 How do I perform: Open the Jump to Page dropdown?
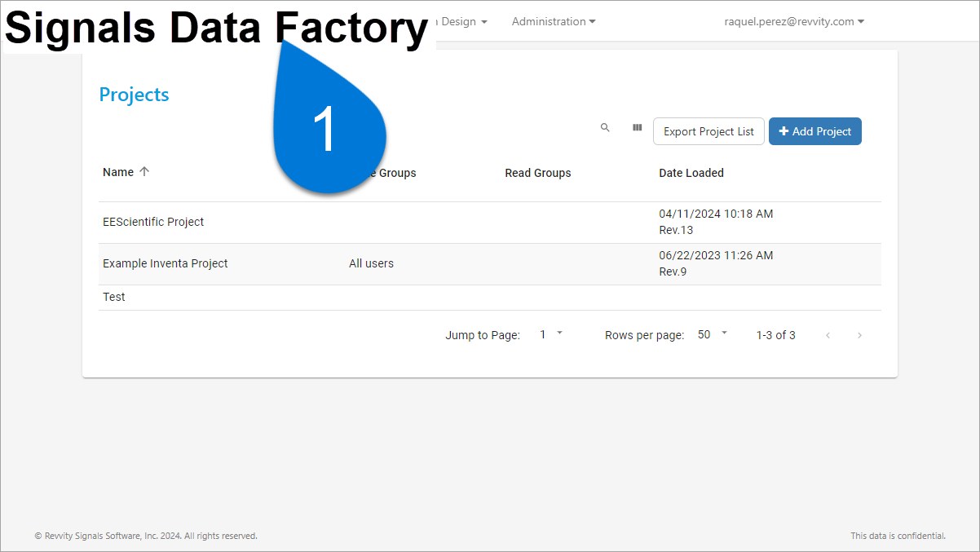[x=550, y=334]
